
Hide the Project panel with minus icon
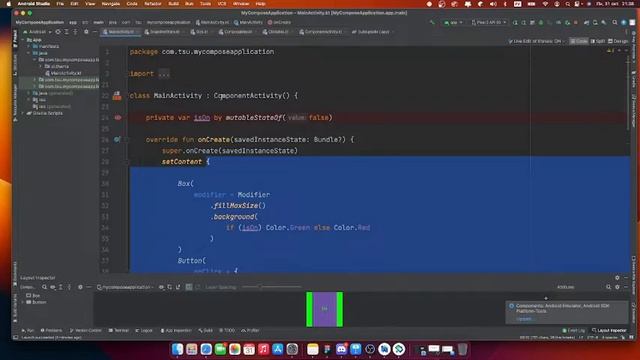tap(95, 31)
